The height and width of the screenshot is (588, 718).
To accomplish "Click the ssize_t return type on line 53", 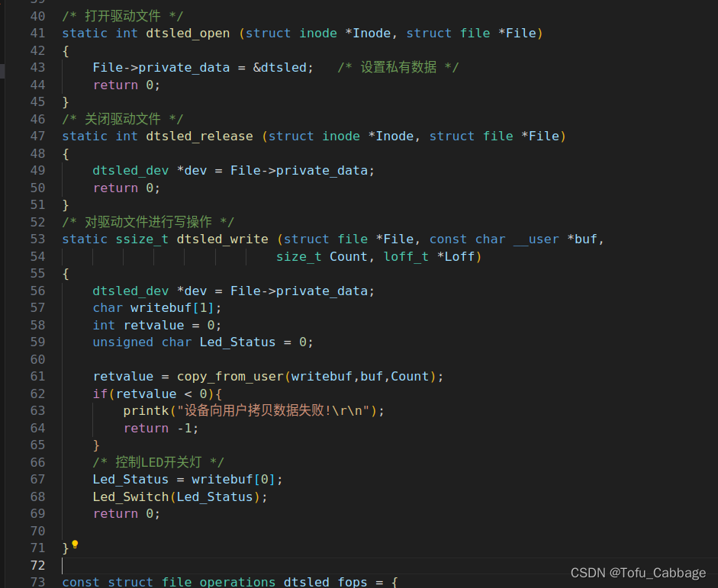I will pos(142,239).
